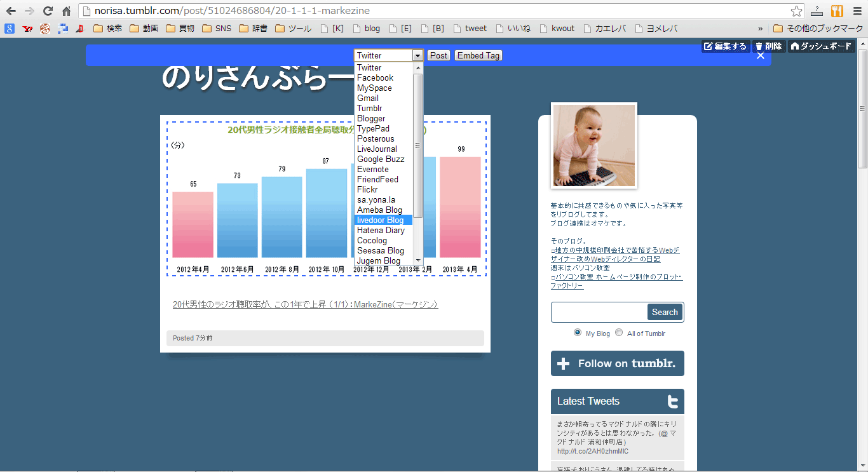Reload the current page

pos(48,11)
